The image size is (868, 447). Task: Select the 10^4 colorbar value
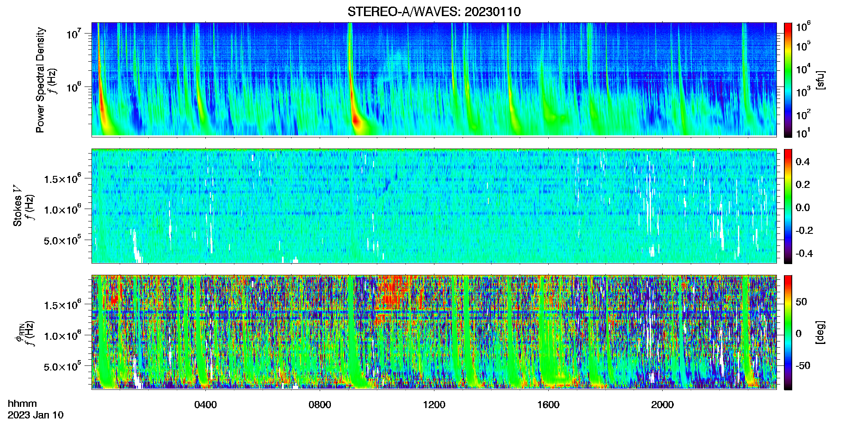pos(803,69)
